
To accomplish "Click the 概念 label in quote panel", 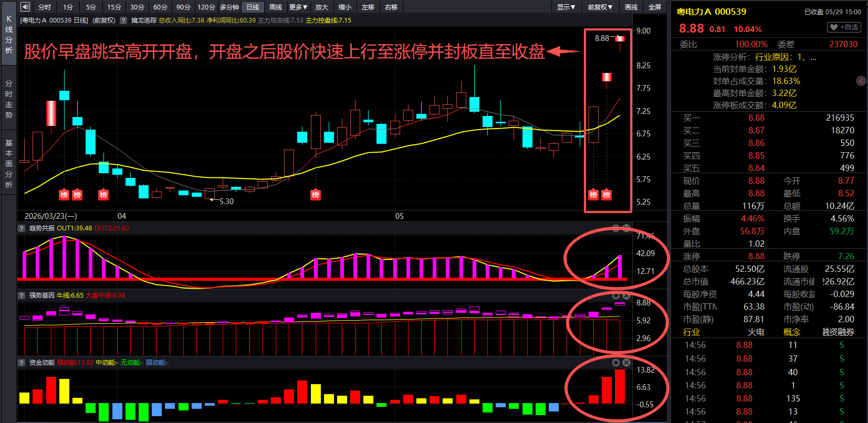I will (x=792, y=332).
